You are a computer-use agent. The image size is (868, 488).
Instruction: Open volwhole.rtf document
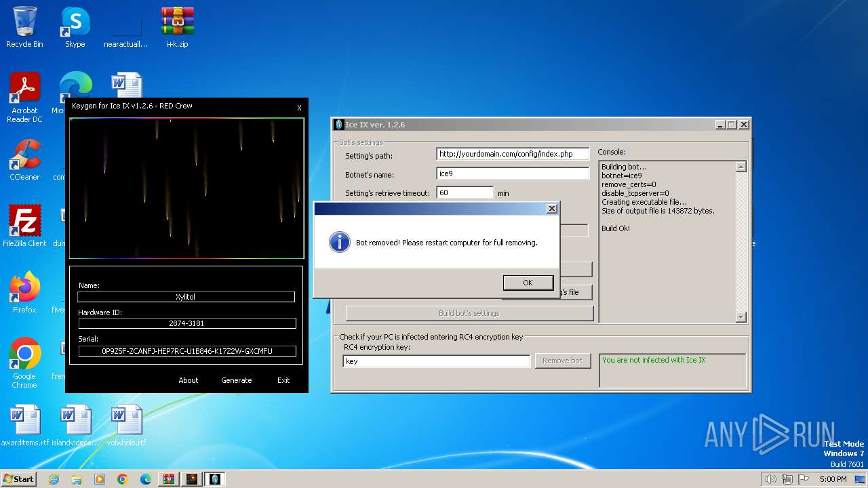click(126, 426)
